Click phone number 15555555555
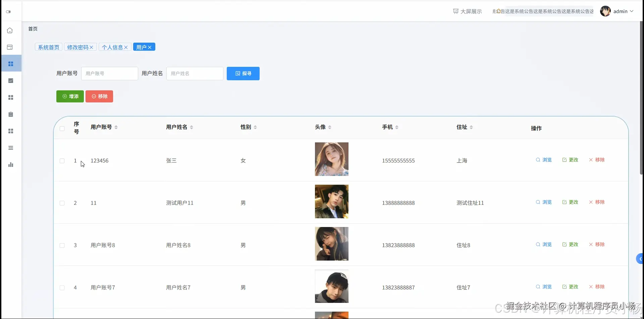The image size is (644, 319). pos(398,161)
